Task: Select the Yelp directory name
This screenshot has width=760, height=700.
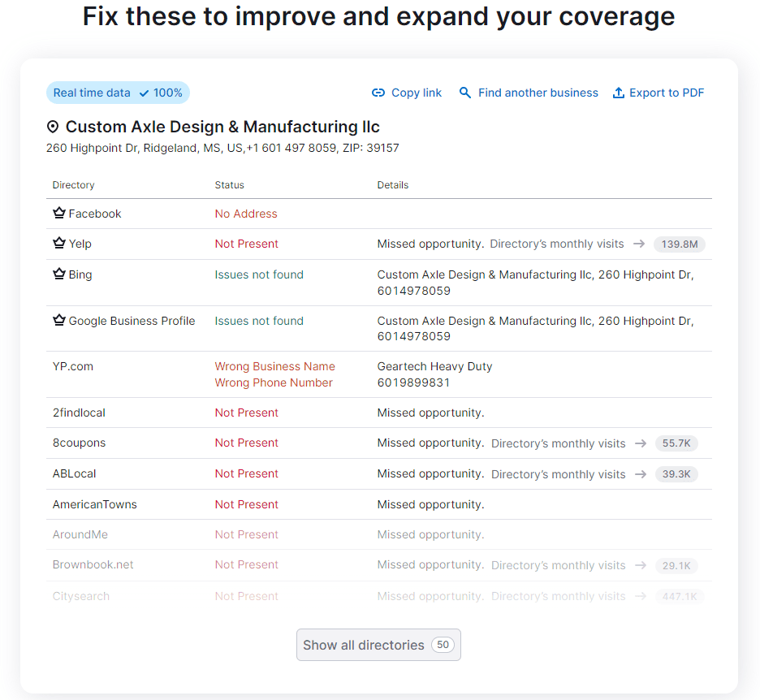Action: pos(80,244)
